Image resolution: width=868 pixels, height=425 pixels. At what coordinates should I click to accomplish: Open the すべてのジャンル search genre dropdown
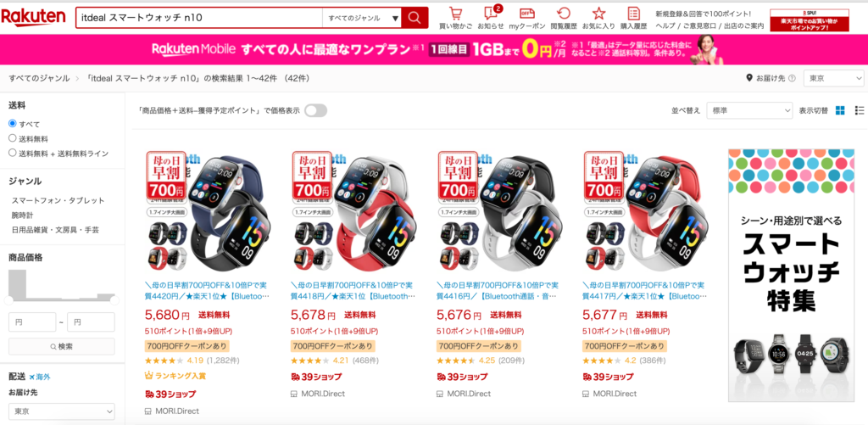pos(362,18)
